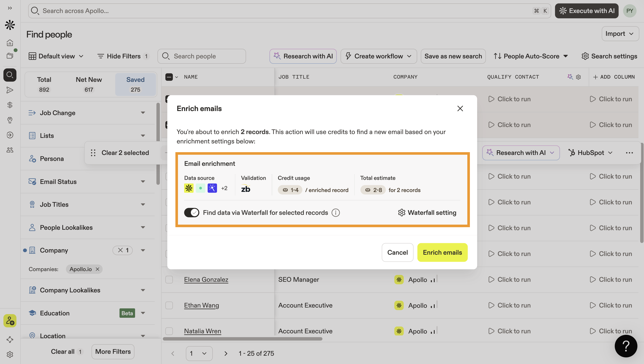Screen dimensions: 644x364
Task: Open the dollar-sign Deals sidebar icon
Action: [10, 105]
